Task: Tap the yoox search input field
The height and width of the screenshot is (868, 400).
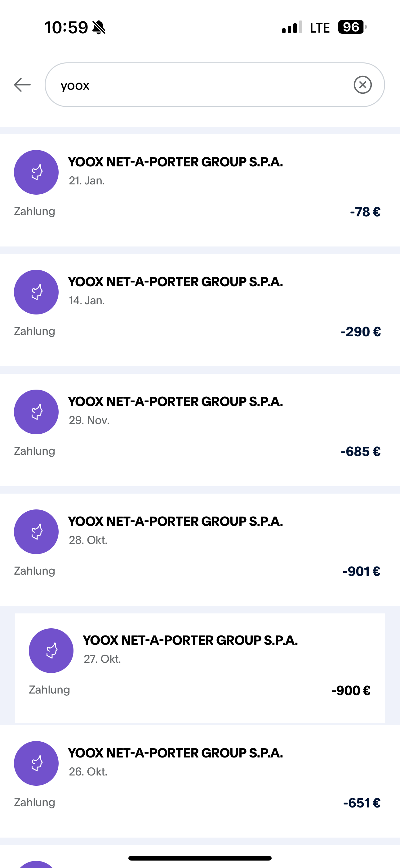Action: [x=202, y=84]
